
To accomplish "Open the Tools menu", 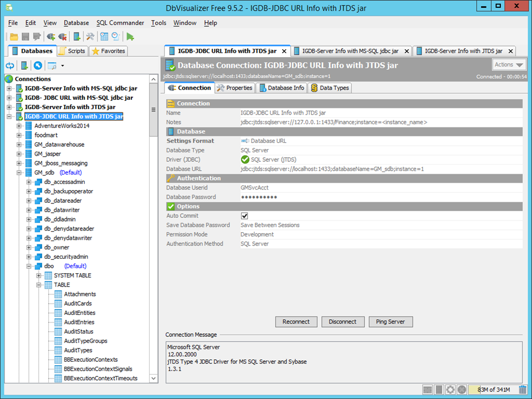I will (158, 23).
